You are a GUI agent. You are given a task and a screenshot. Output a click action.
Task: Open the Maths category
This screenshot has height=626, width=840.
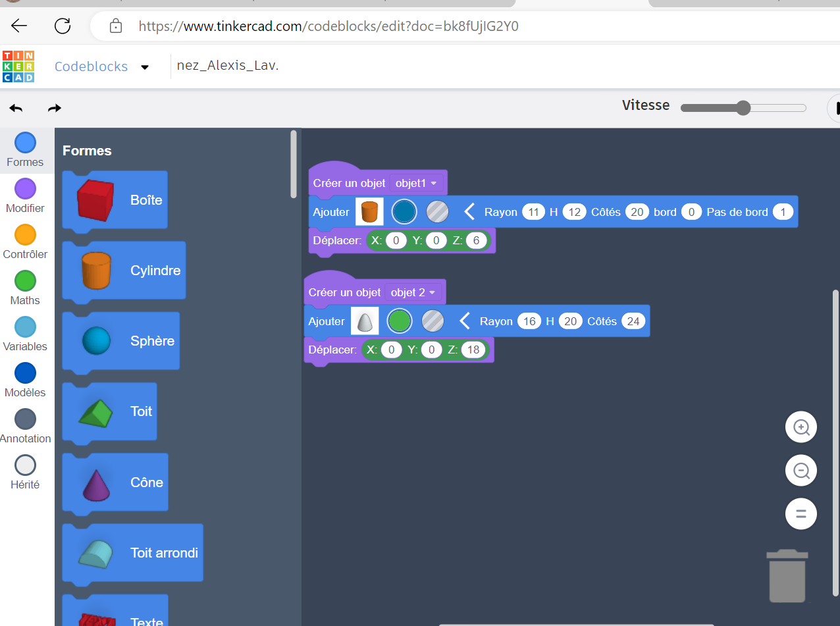click(x=25, y=288)
